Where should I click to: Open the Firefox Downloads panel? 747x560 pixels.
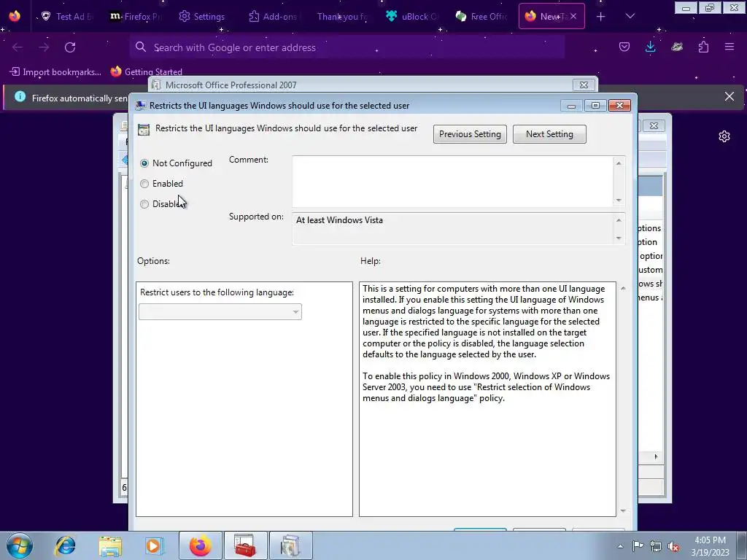(x=650, y=47)
